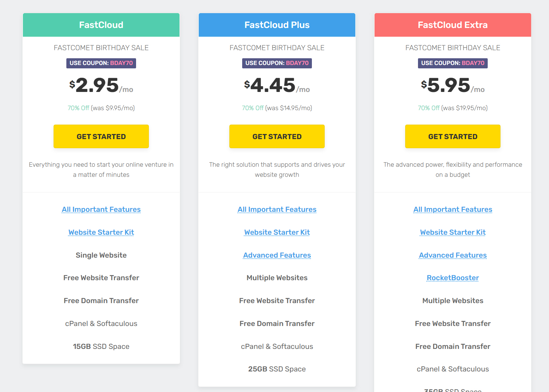Click 'Everything you need to start' description
This screenshot has width=549, height=392.
point(101,169)
